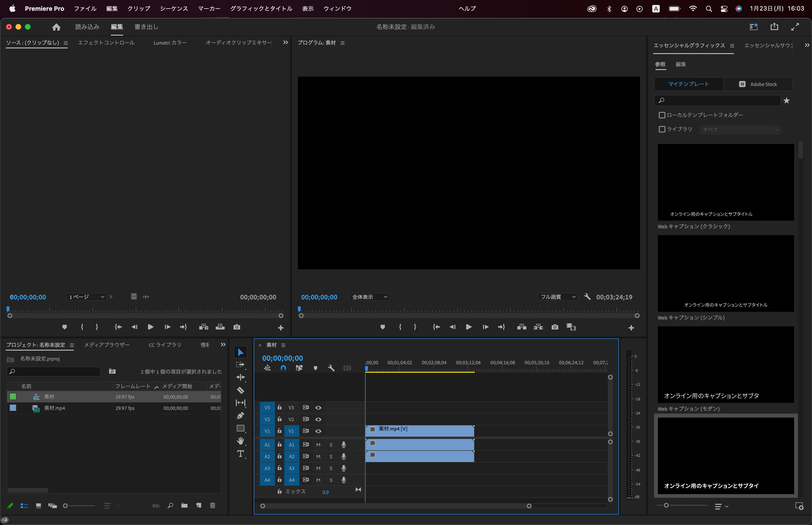Viewport: 812px width, 525px height.
Task: Mute the A1 audio track
Action: [x=318, y=445]
